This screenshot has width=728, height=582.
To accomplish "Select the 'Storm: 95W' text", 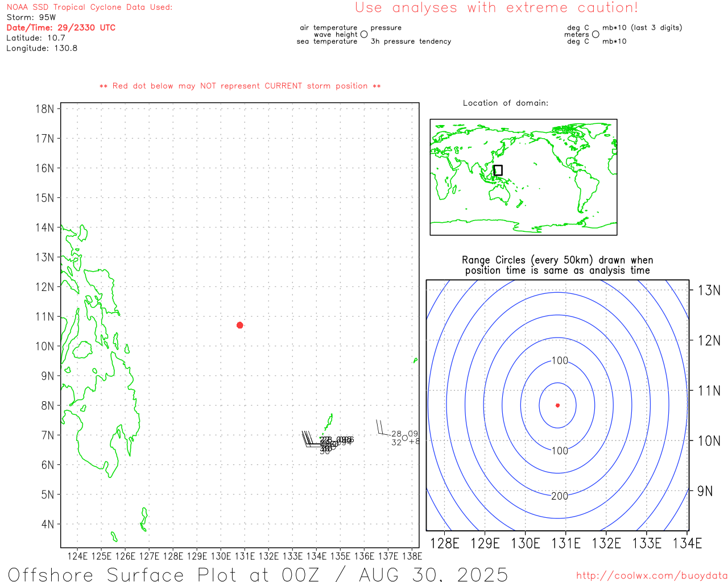I will (31, 18).
